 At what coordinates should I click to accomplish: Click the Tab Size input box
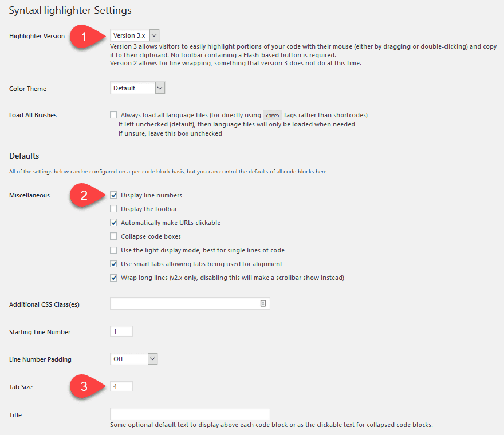click(x=121, y=386)
